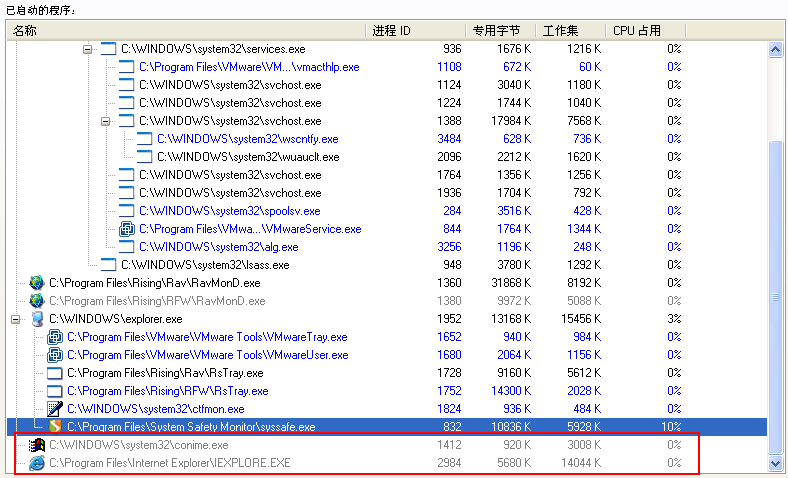Sort by the 名称 column header
788x478 pixels.
tap(186, 31)
